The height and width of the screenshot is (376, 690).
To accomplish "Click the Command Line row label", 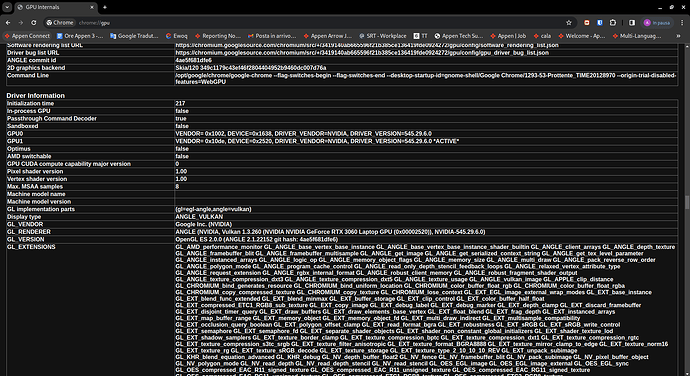I will coord(28,75).
